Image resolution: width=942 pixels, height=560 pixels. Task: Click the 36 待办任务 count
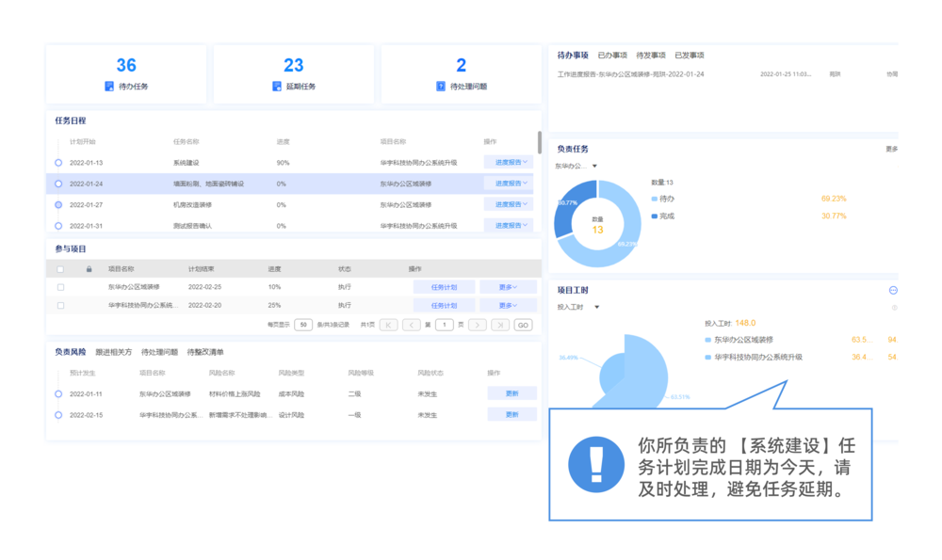[126, 65]
